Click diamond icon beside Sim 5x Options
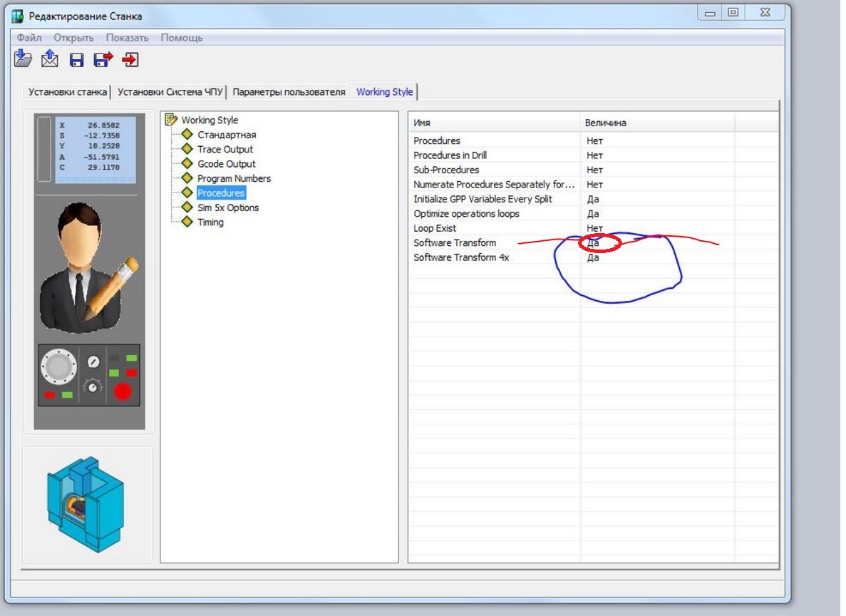 [x=187, y=207]
